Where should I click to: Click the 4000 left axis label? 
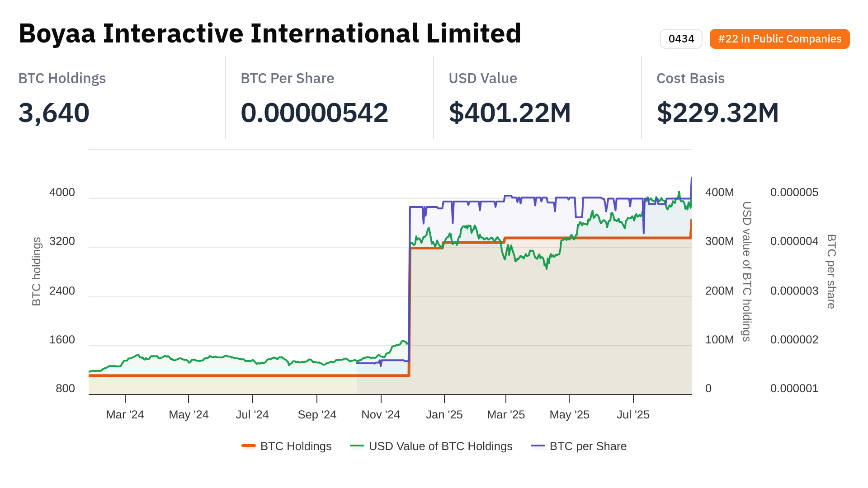tap(62, 192)
